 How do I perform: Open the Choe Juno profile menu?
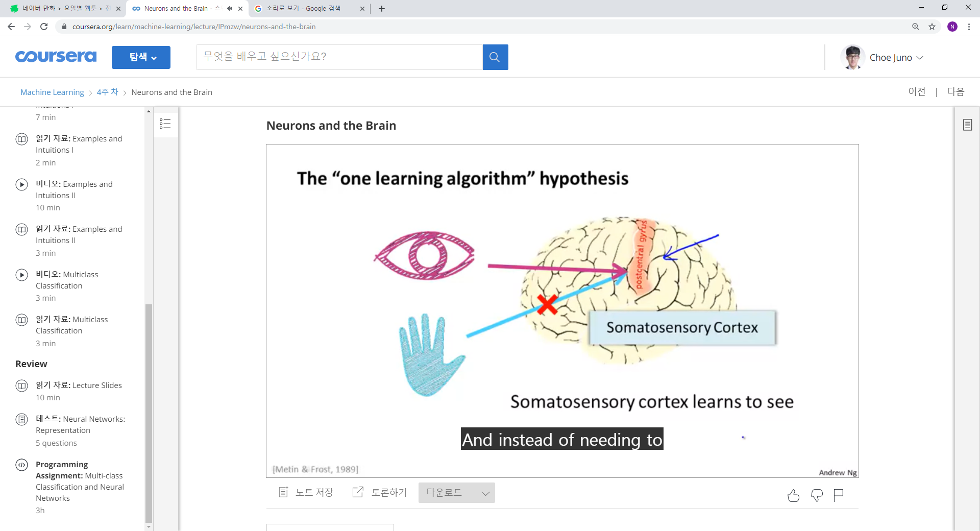coord(896,58)
